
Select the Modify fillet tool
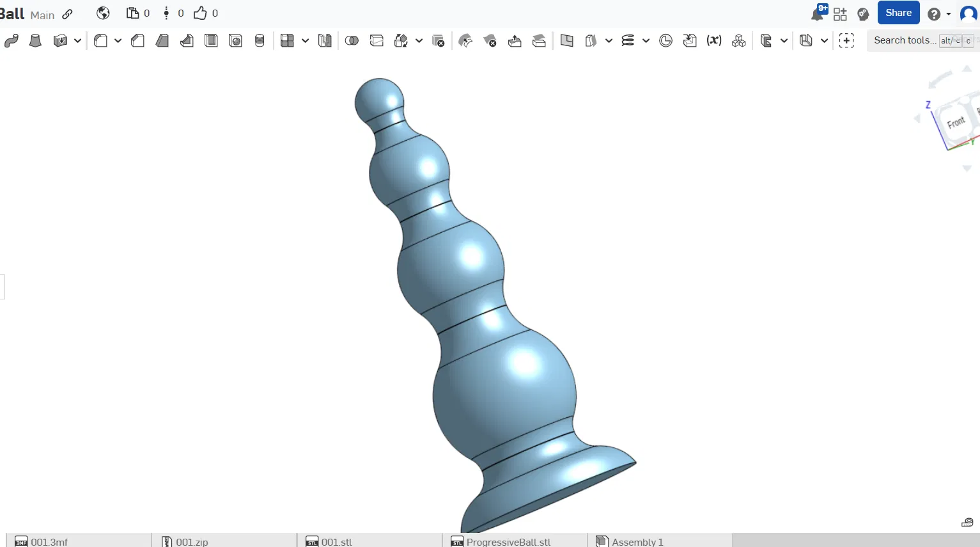click(x=466, y=41)
